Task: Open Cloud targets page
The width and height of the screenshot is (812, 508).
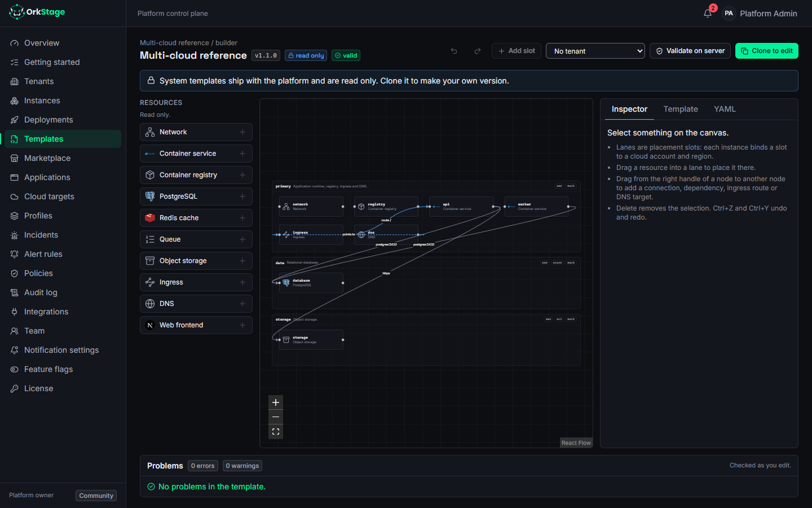Action: tap(63, 196)
